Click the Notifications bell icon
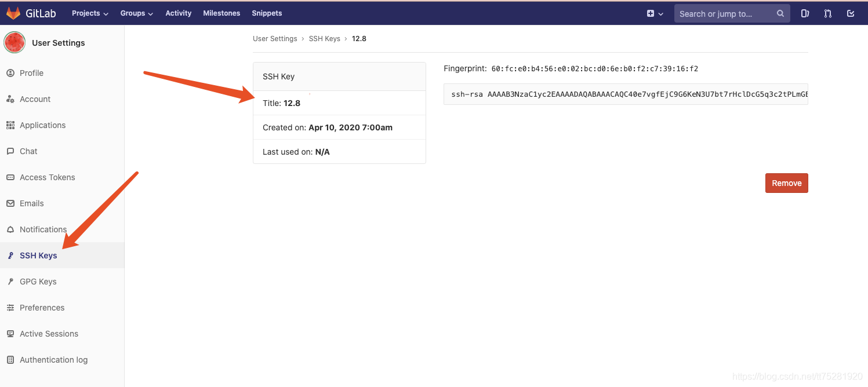This screenshot has height=387, width=868. (x=10, y=229)
